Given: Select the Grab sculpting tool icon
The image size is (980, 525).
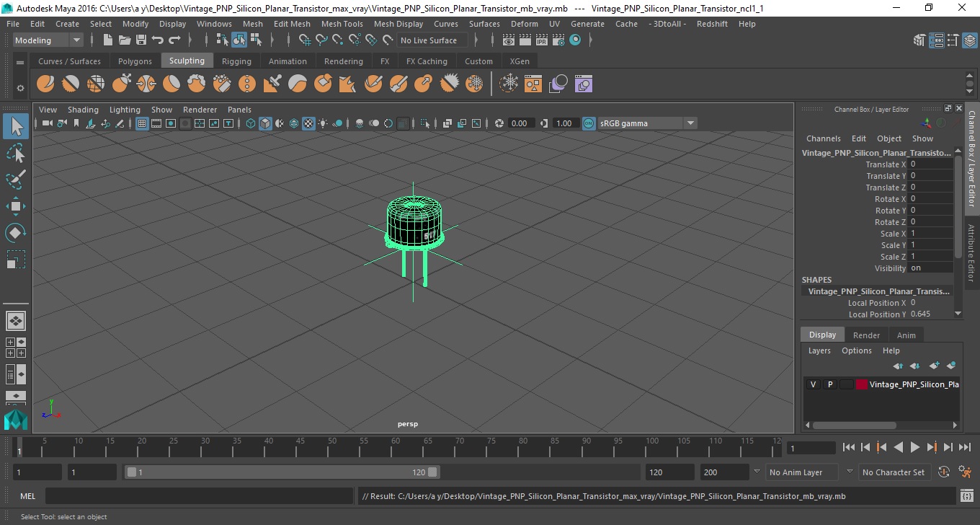Looking at the screenshot, I should (121, 84).
